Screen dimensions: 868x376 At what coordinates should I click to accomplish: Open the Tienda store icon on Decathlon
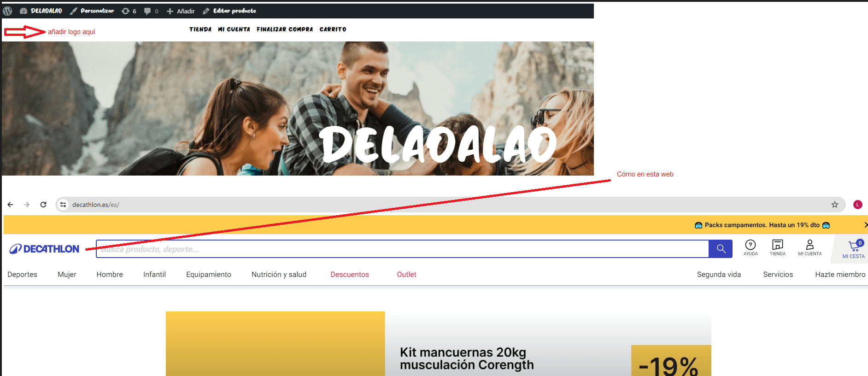pyautogui.click(x=778, y=247)
